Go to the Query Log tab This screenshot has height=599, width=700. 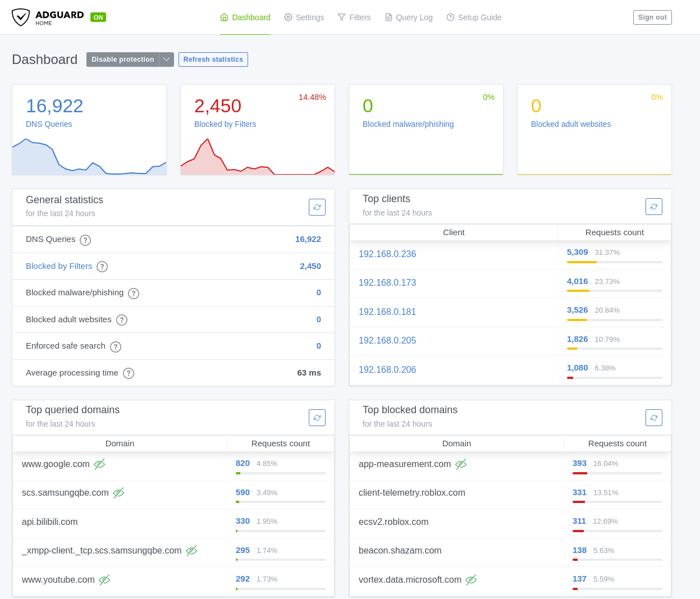click(409, 17)
